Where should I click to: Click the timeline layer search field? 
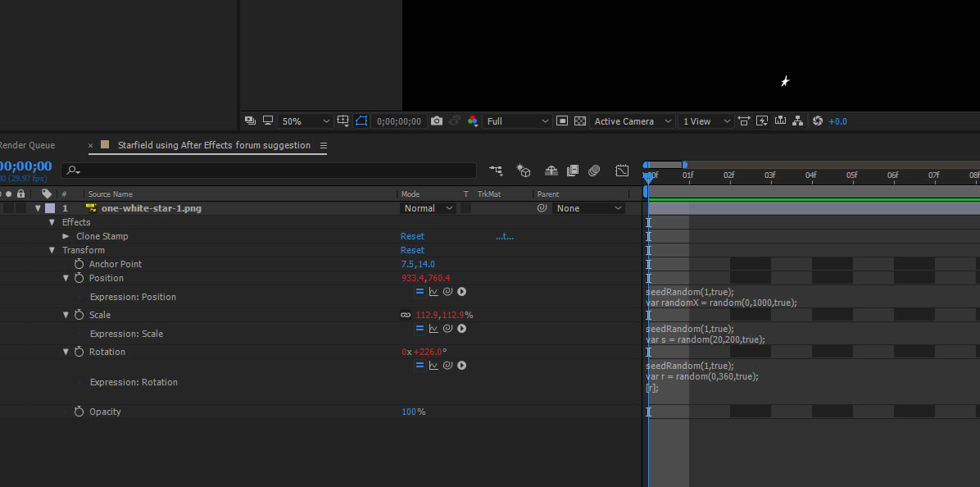269,170
